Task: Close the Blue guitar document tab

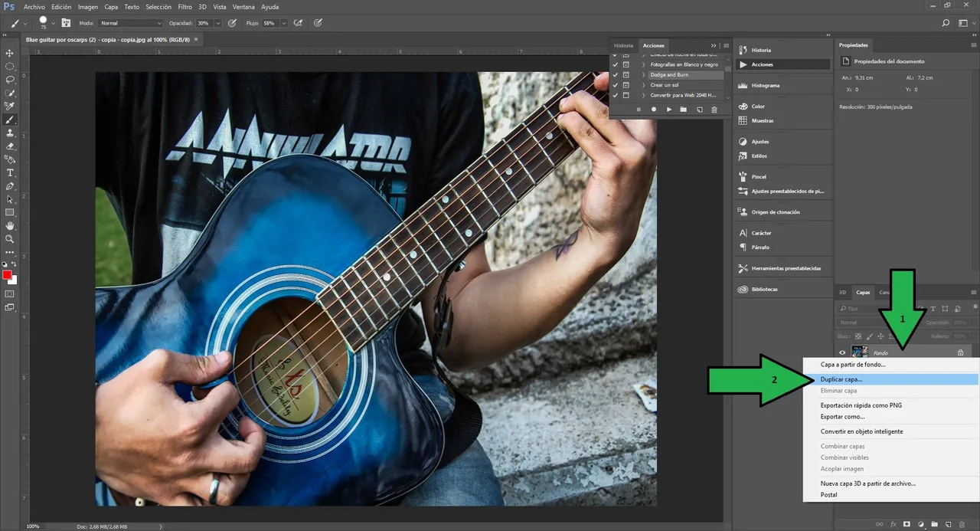Action: point(196,38)
